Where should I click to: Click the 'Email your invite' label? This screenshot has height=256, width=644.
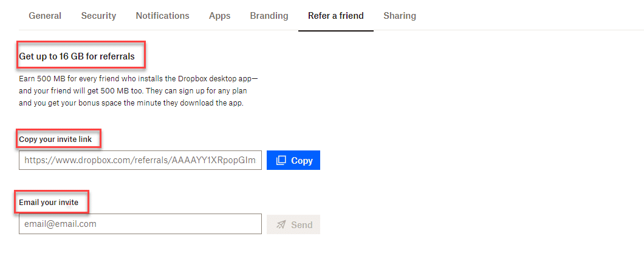click(49, 202)
